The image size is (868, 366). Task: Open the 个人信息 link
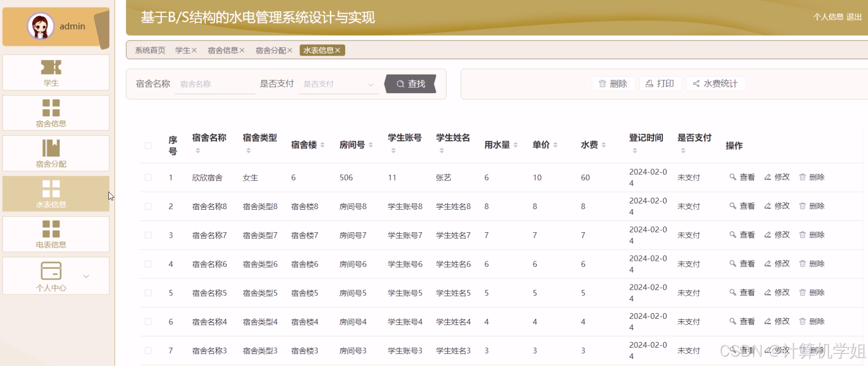click(828, 17)
